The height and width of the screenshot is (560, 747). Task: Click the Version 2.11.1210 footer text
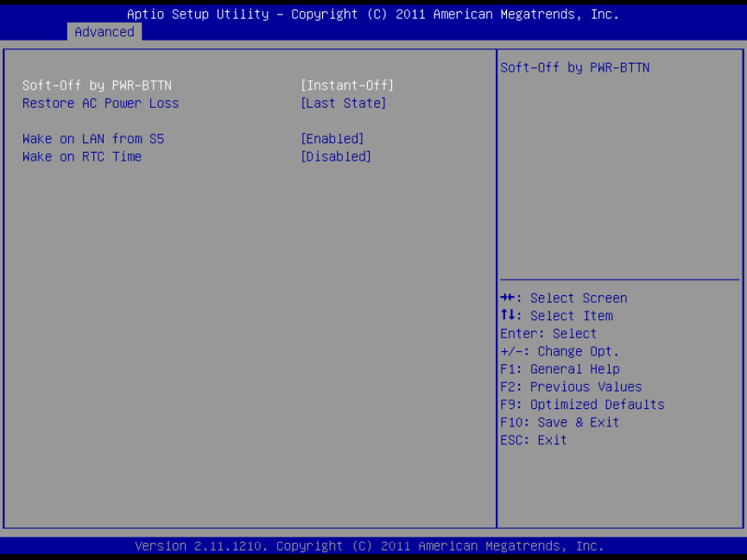[370, 545]
